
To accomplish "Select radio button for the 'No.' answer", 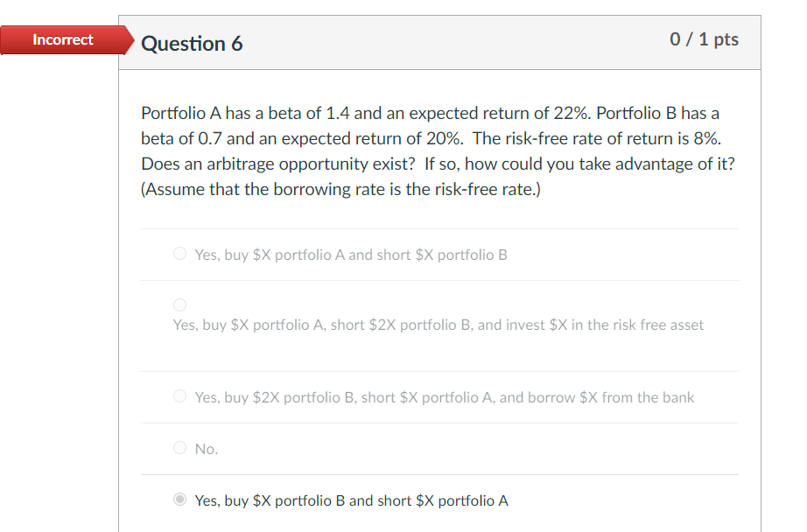I will click(179, 447).
